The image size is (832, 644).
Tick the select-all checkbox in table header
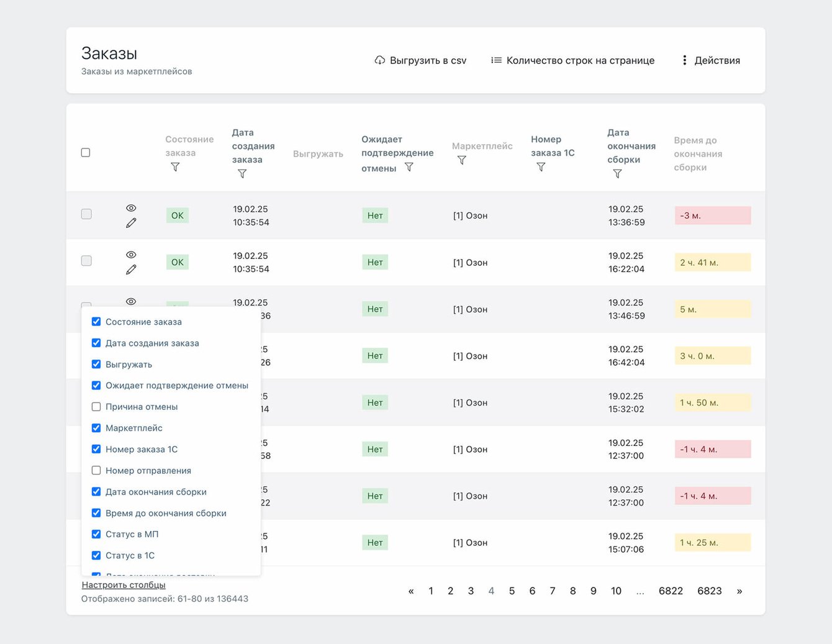pyautogui.click(x=86, y=153)
